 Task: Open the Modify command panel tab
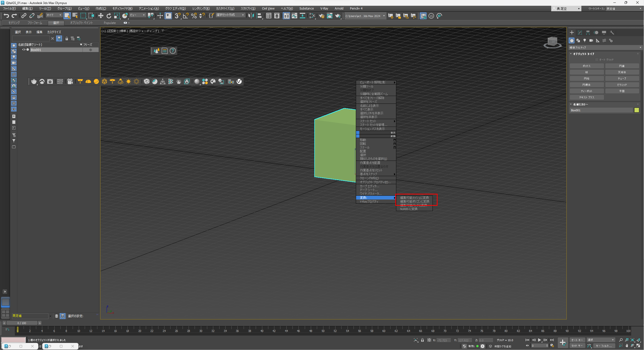pos(580,33)
